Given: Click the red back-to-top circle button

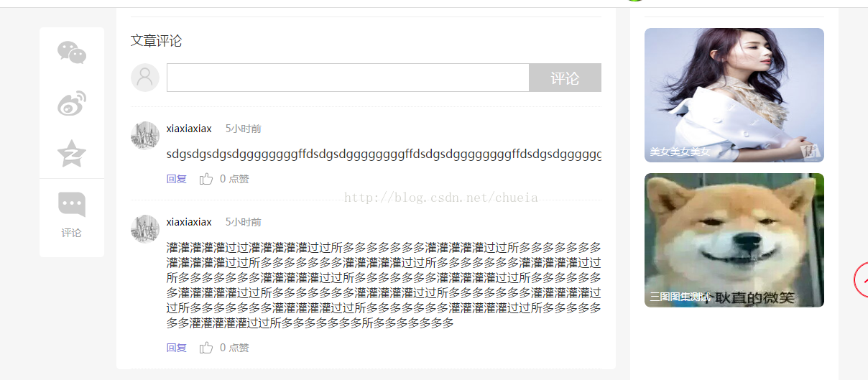Looking at the screenshot, I should point(862,280).
